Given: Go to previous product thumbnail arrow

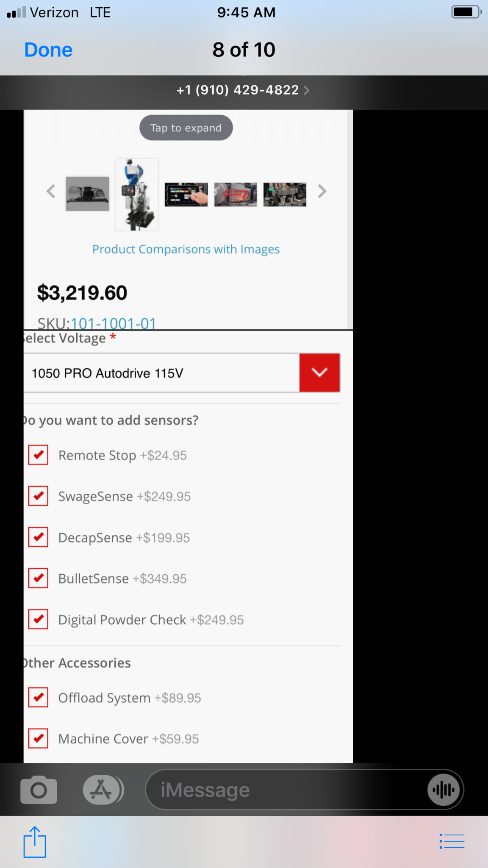Looking at the screenshot, I should (x=51, y=192).
